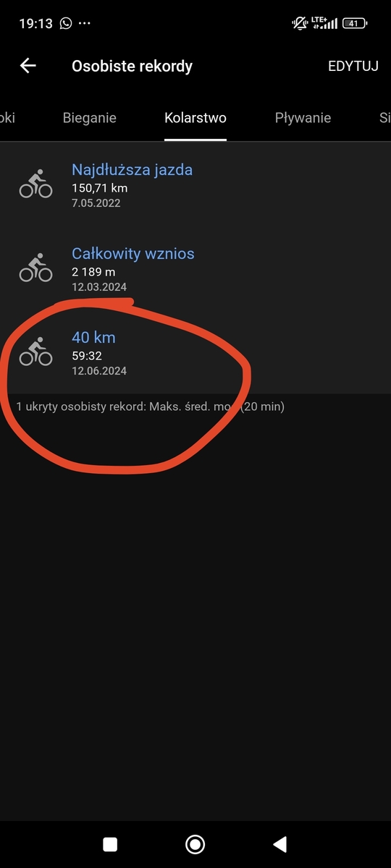Image resolution: width=391 pixels, height=868 pixels.
Task: Tap cyclist icon beside 40 km record
Action: click(x=35, y=352)
